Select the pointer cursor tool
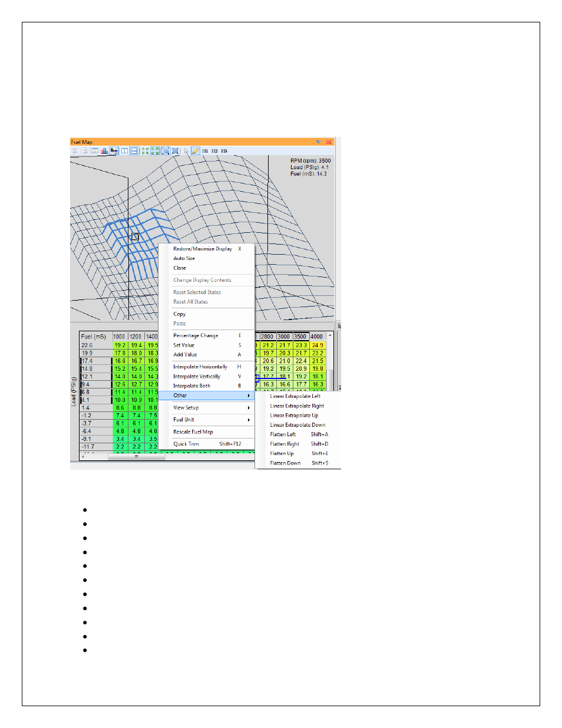This screenshot has width=562, height=728. pyautogui.click(x=186, y=151)
